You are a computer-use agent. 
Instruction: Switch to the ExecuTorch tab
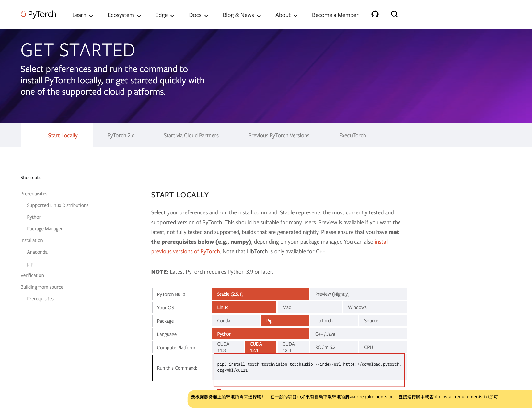pos(353,135)
